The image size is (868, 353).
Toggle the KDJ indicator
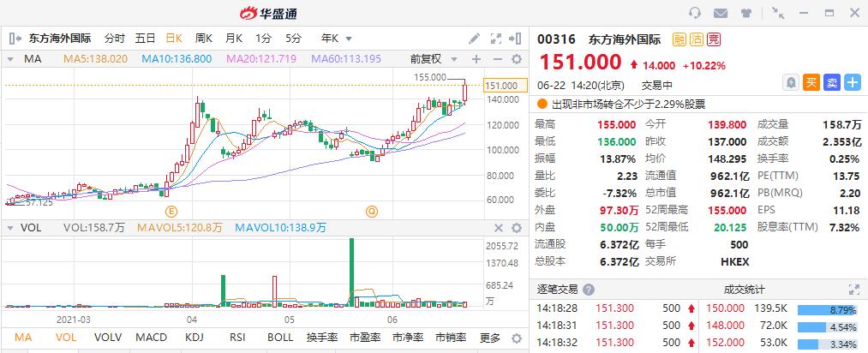(195, 338)
